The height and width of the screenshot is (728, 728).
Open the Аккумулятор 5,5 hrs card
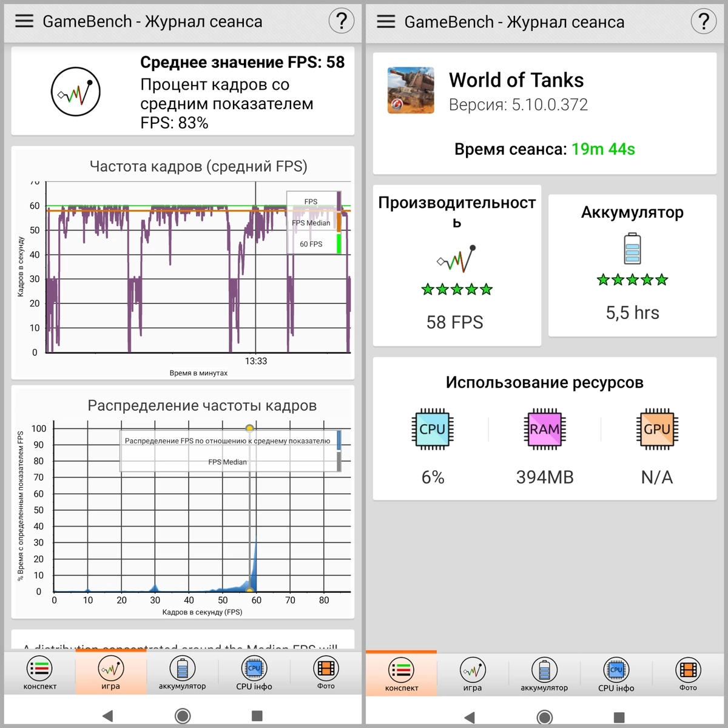[x=632, y=266]
